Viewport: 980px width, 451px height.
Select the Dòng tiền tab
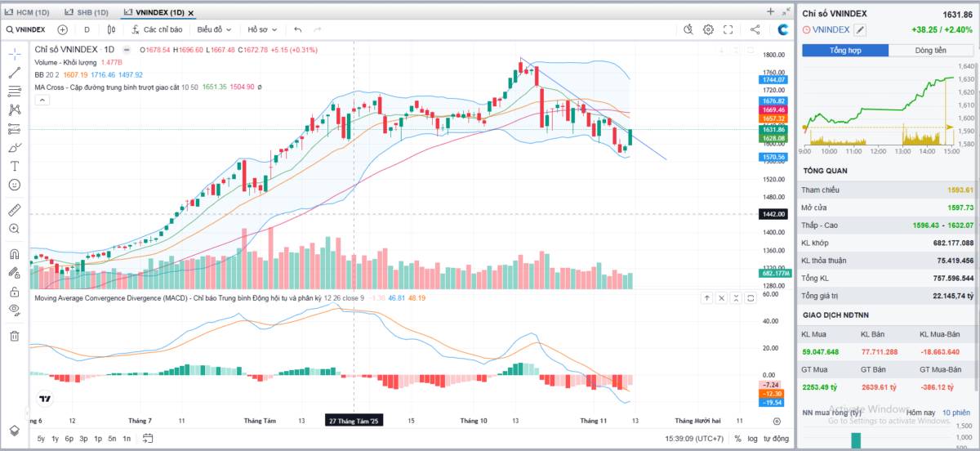point(931,51)
